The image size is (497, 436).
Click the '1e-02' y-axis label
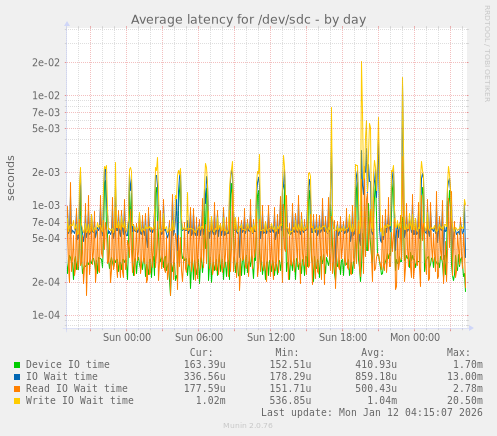point(46,96)
